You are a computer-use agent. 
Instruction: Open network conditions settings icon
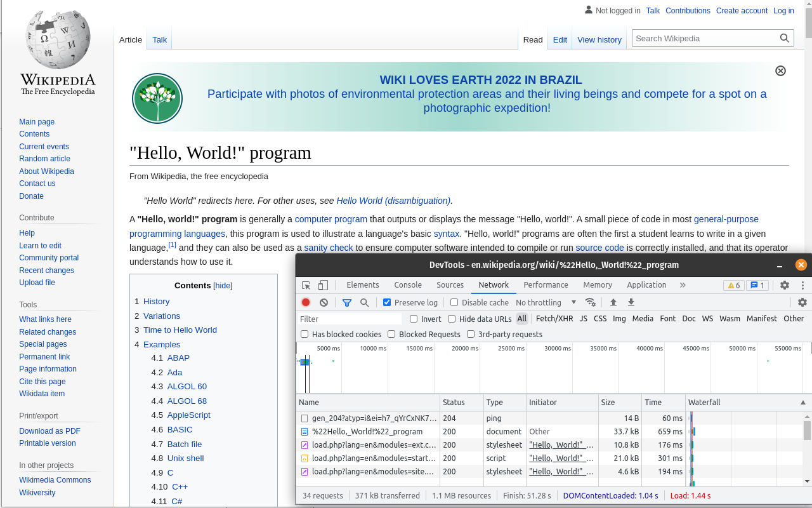click(x=591, y=303)
